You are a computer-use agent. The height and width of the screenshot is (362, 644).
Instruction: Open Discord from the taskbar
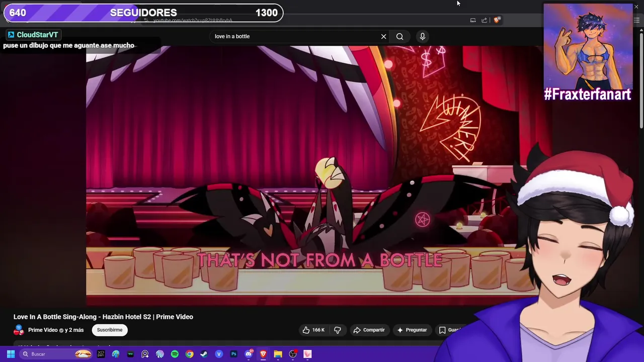tap(249, 354)
